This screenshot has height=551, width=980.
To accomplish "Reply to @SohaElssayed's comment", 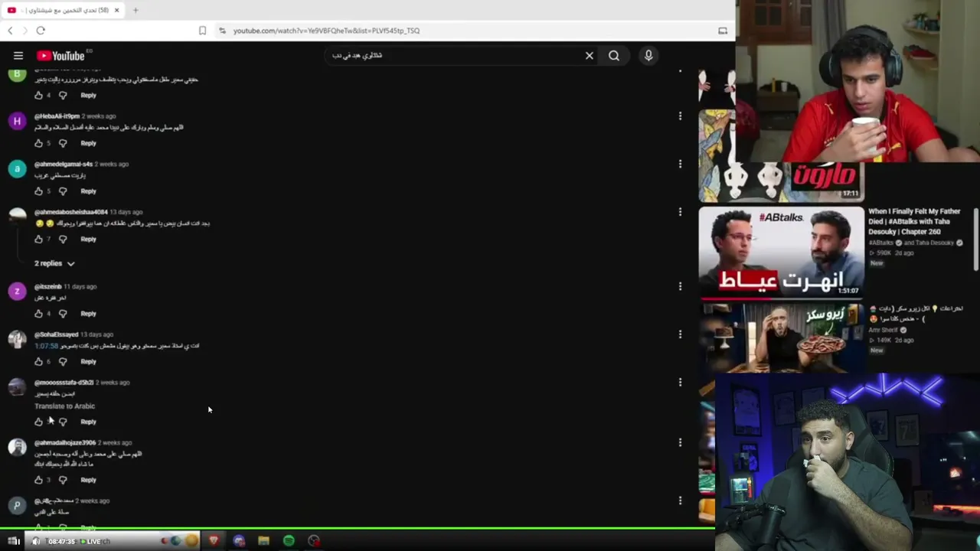I will pos(89,362).
